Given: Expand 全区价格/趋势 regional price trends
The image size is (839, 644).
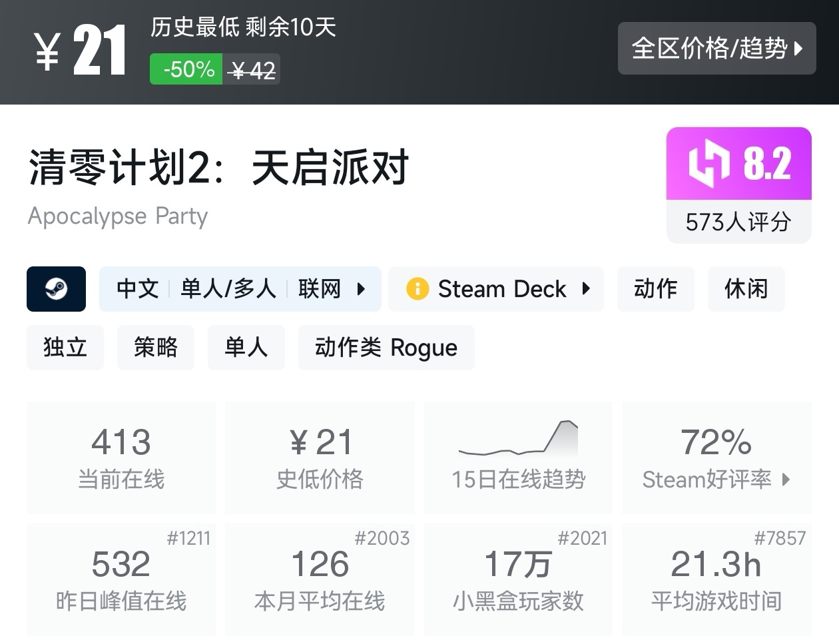Looking at the screenshot, I should pyautogui.click(x=716, y=48).
